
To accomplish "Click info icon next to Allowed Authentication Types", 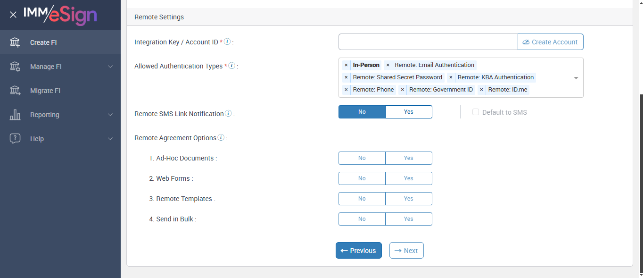I will 231,66.
